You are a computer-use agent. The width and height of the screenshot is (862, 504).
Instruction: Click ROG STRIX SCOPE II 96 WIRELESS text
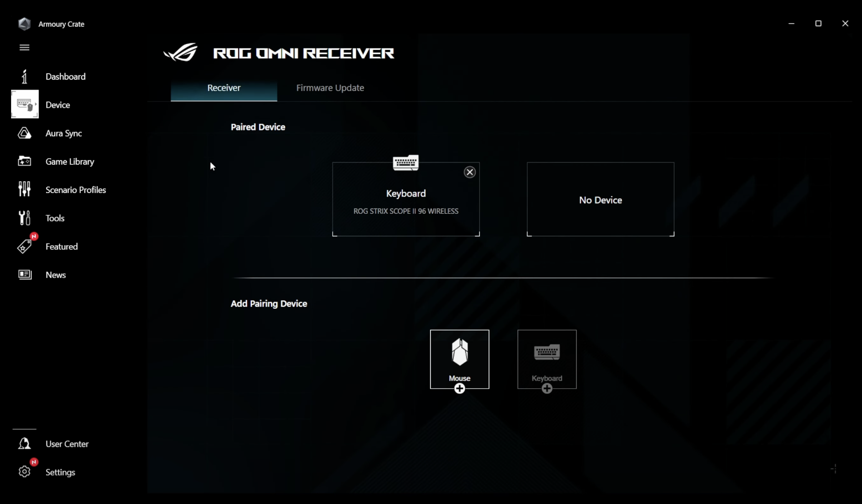click(406, 211)
